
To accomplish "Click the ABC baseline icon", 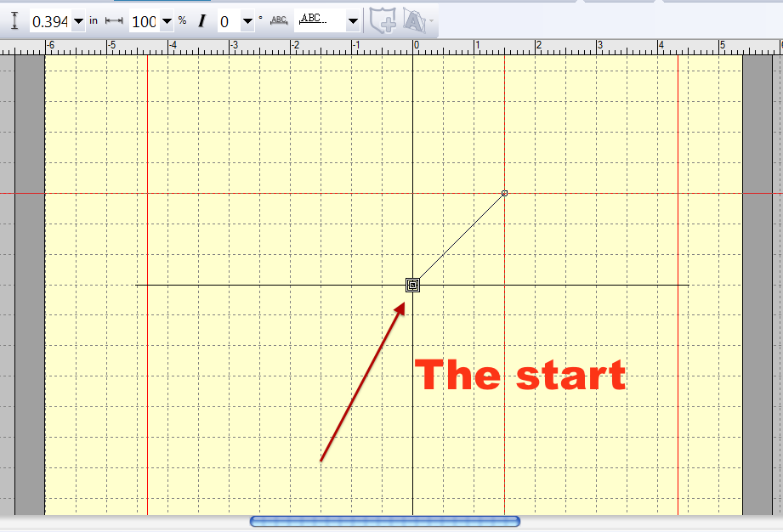I will coord(279,20).
